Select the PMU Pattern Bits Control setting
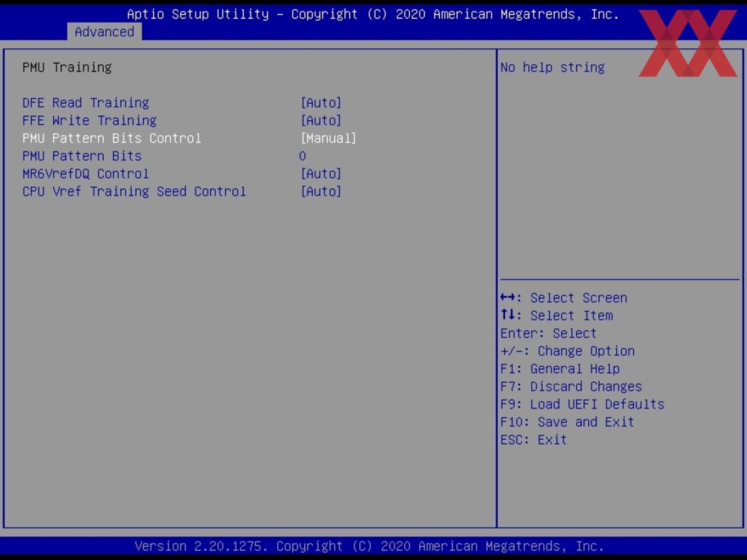Image resolution: width=747 pixels, height=560 pixels. pos(112,138)
